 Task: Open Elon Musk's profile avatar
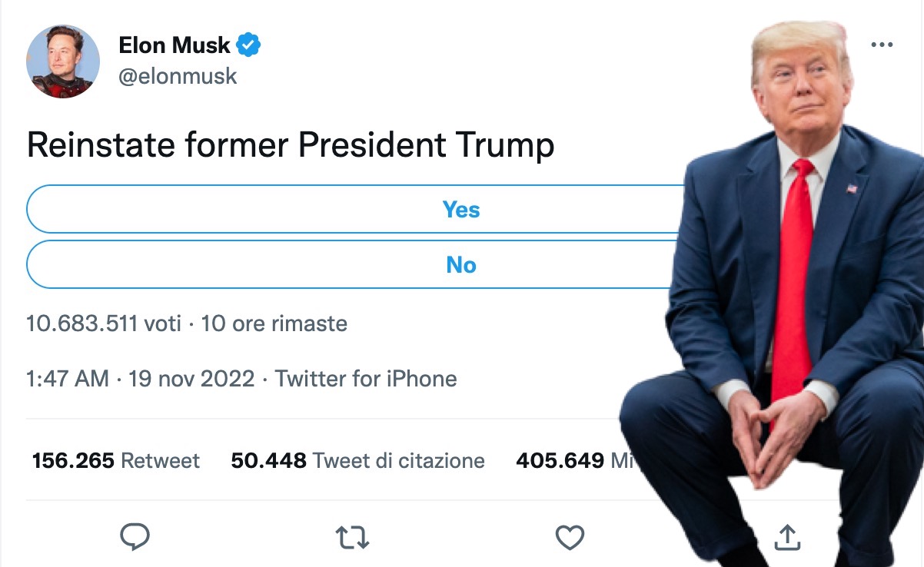click(x=63, y=61)
